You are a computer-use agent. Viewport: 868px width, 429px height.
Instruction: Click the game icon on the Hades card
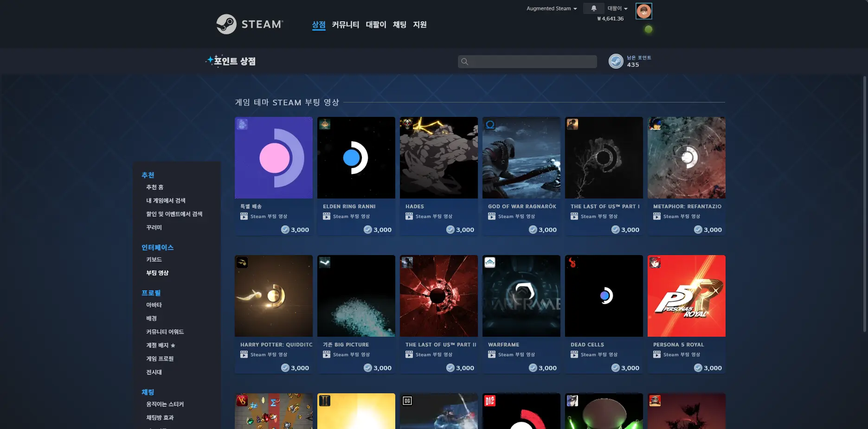[x=407, y=124]
